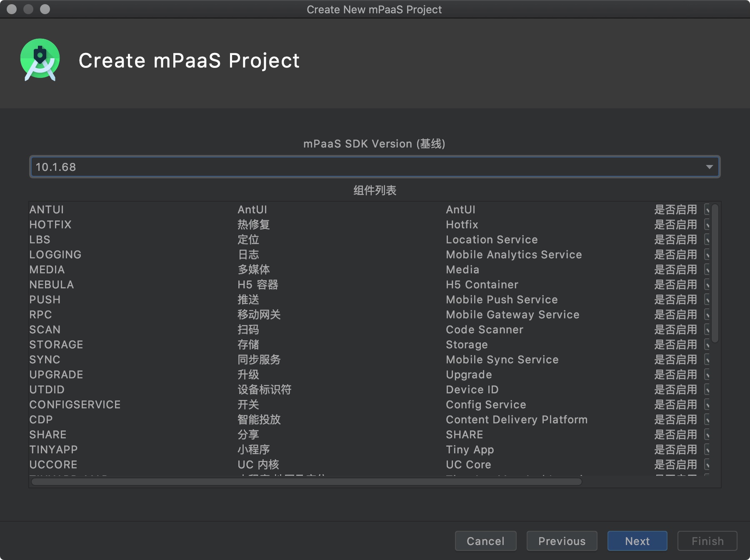Click the 是否启用 label in UPGRADE row

(x=675, y=375)
